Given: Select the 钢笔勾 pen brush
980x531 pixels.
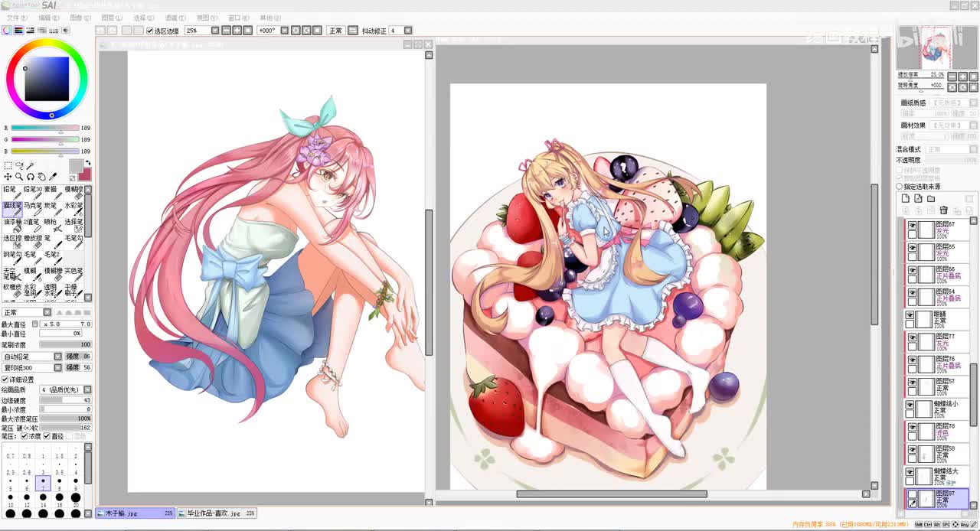Looking at the screenshot, I should point(14,259).
